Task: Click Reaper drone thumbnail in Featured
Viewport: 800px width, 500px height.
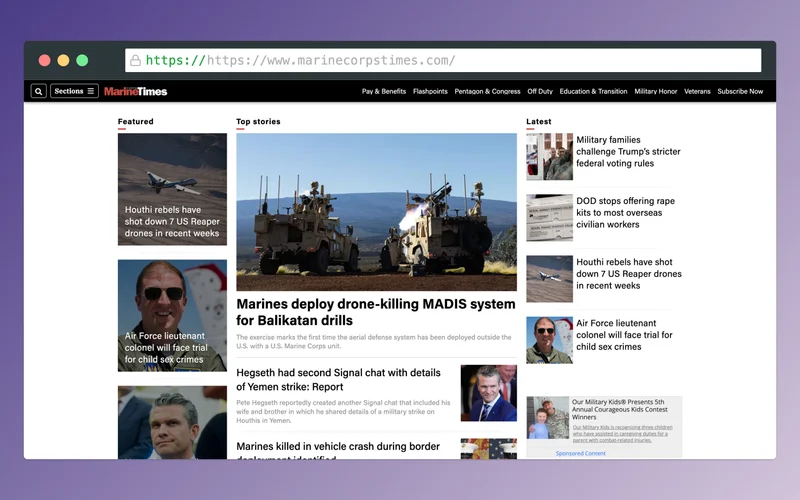Action: coord(172,189)
